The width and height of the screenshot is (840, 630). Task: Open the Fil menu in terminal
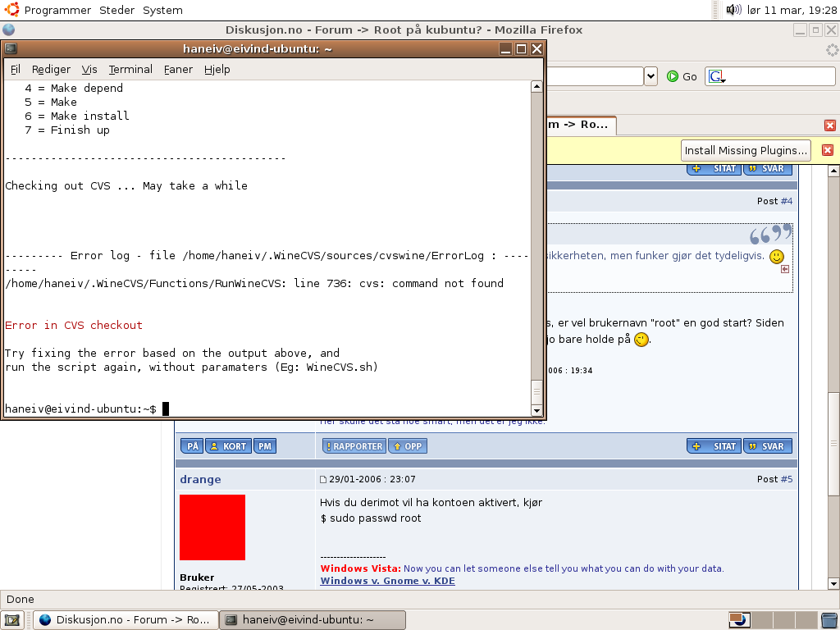[15, 69]
